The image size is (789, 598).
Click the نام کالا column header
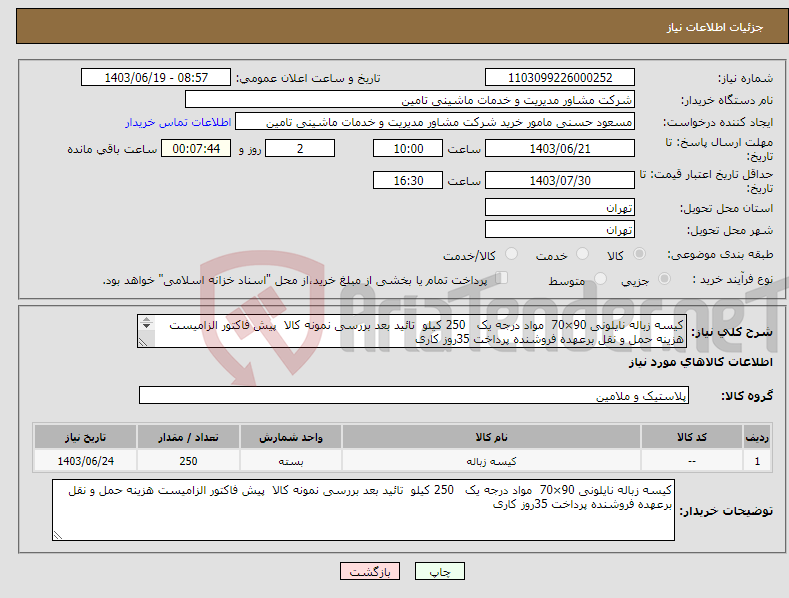(491, 437)
